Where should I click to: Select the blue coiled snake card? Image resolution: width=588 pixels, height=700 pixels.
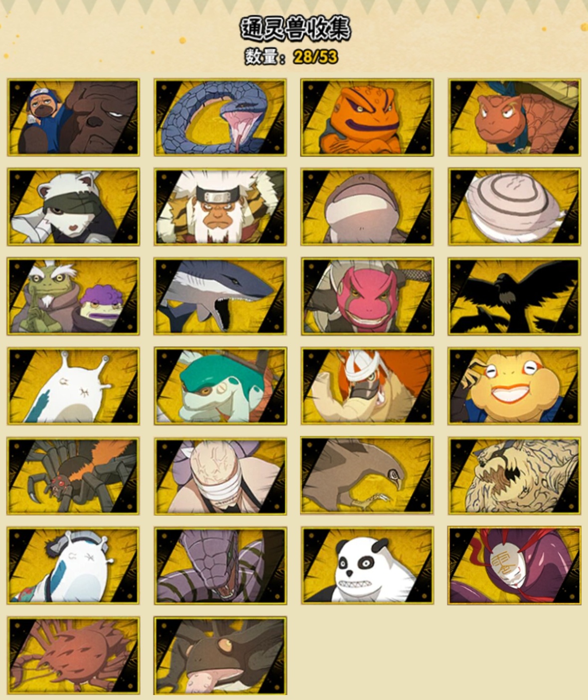point(220,118)
